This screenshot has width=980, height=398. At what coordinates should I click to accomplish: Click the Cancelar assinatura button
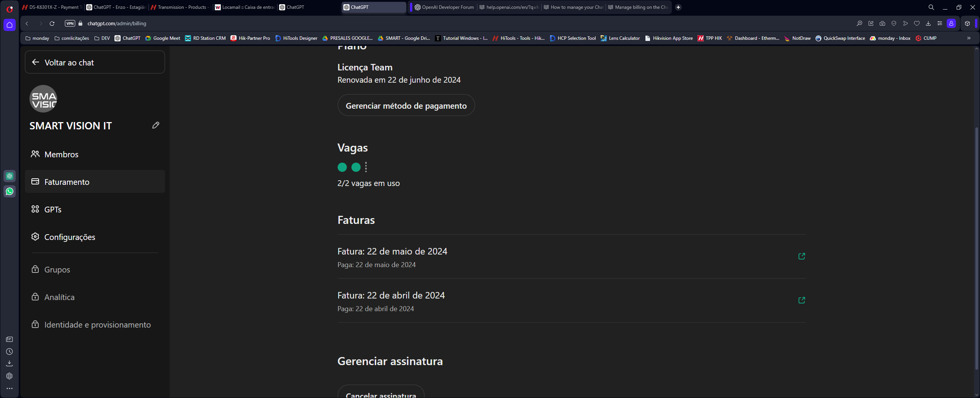381,391
